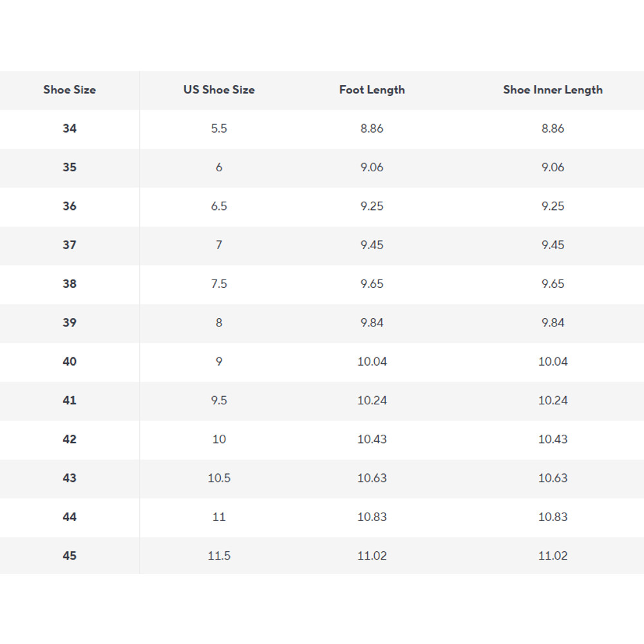Select shoe size 45 row label
This screenshot has width=644, height=644.
(70, 556)
